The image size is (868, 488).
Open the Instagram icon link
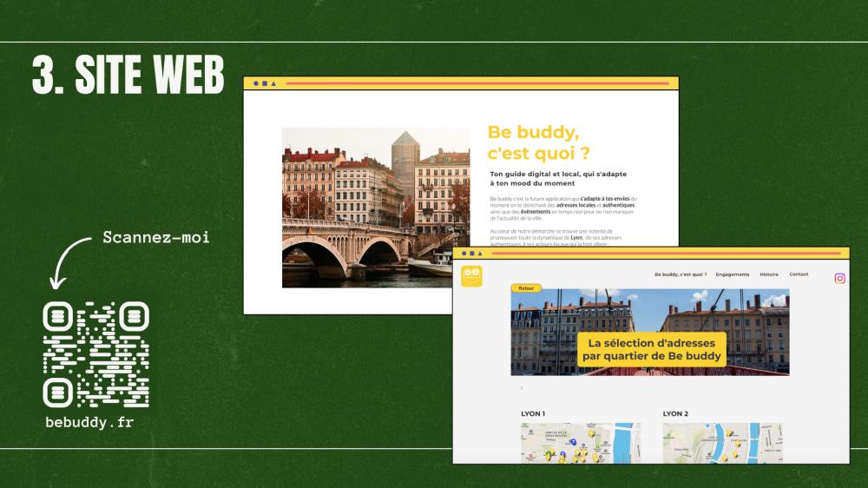pyautogui.click(x=839, y=278)
